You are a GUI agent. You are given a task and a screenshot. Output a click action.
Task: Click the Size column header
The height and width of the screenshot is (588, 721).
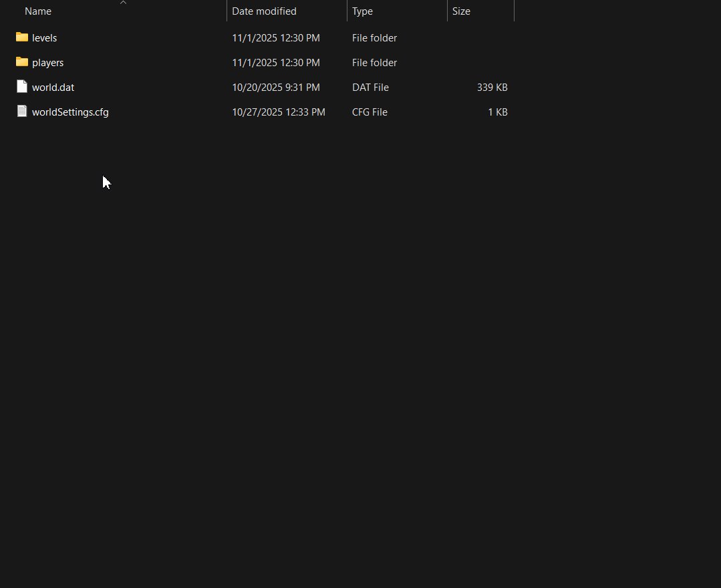pos(461,11)
